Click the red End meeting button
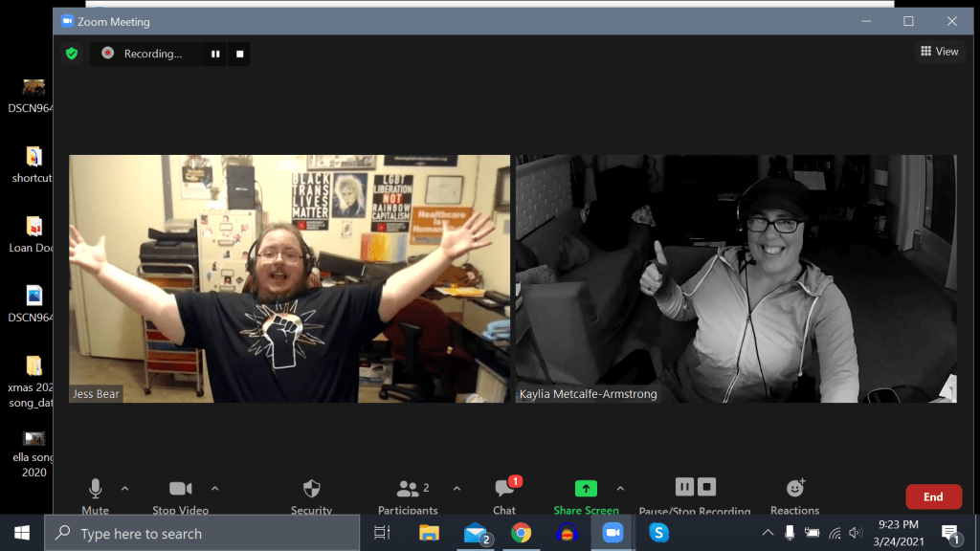 click(932, 496)
